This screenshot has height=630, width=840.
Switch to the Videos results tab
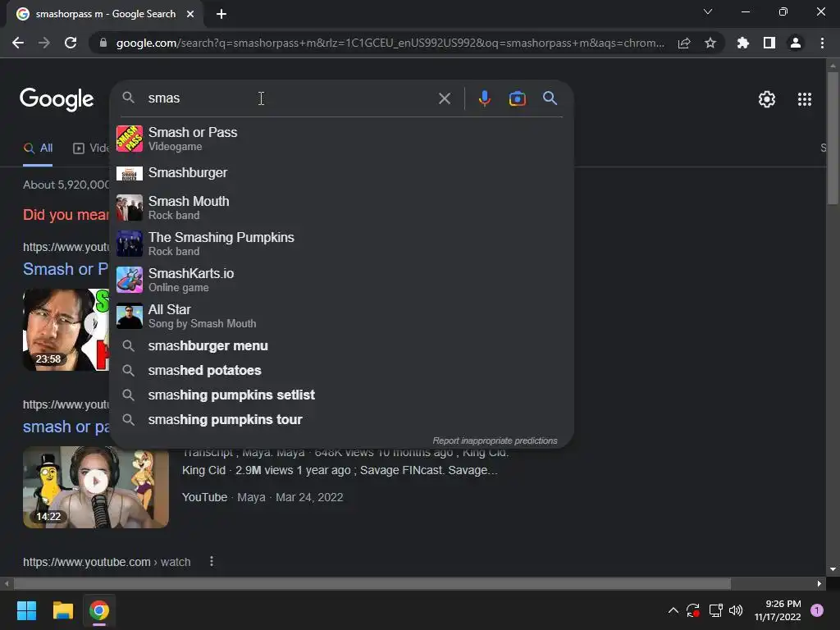tap(90, 148)
